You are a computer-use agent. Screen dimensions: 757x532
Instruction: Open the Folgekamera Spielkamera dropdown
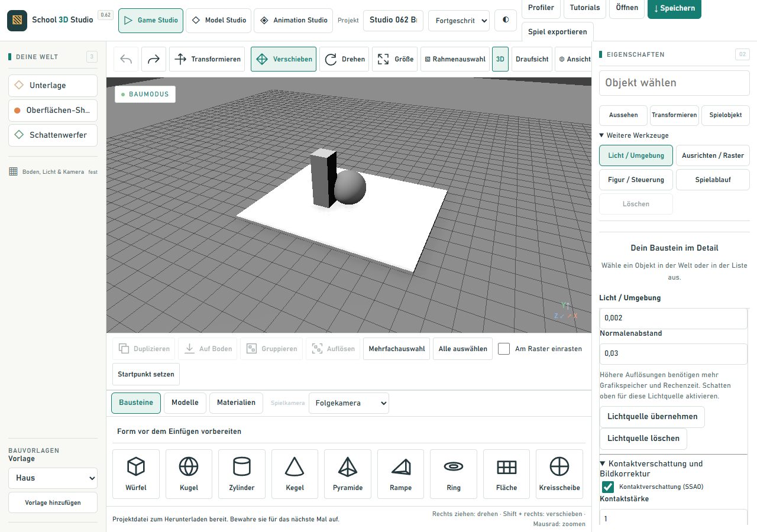(x=349, y=403)
